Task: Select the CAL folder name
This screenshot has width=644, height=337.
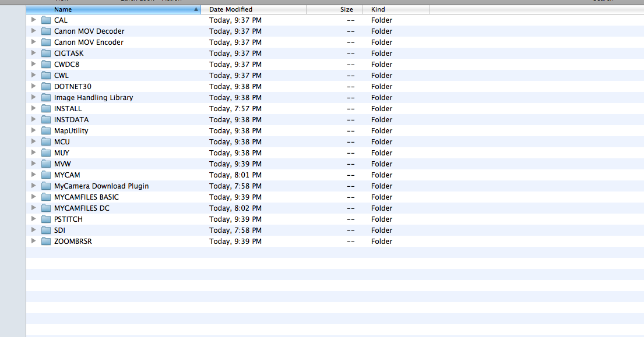Action: (61, 20)
